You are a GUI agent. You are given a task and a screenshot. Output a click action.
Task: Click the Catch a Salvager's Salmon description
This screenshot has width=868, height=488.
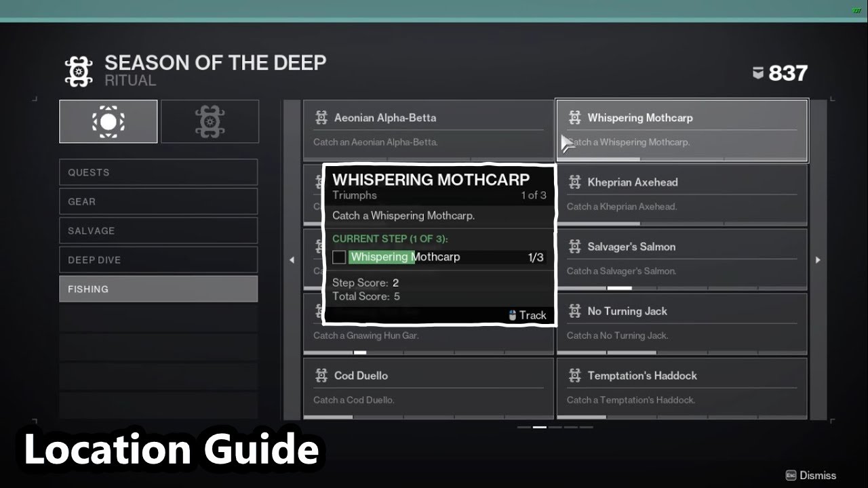pos(622,271)
